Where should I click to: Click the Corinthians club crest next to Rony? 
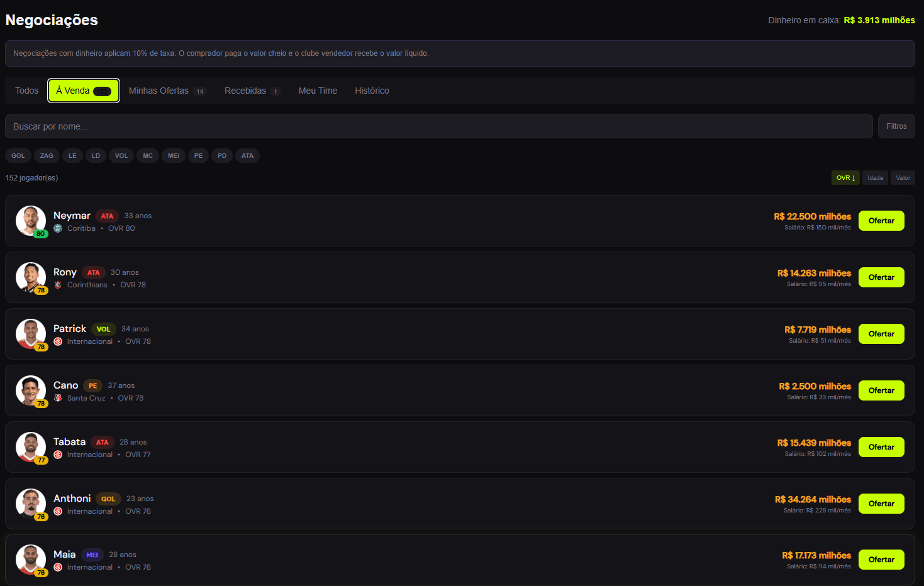coord(58,285)
